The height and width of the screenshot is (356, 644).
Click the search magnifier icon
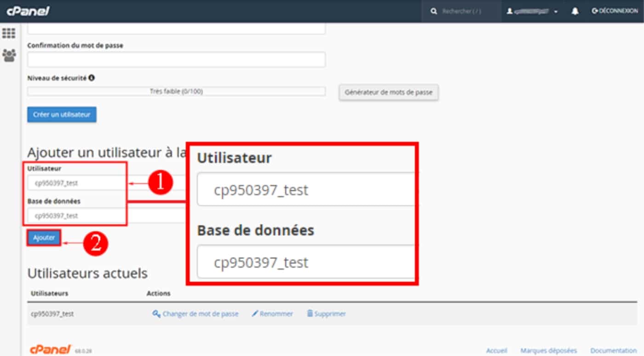click(434, 11)
